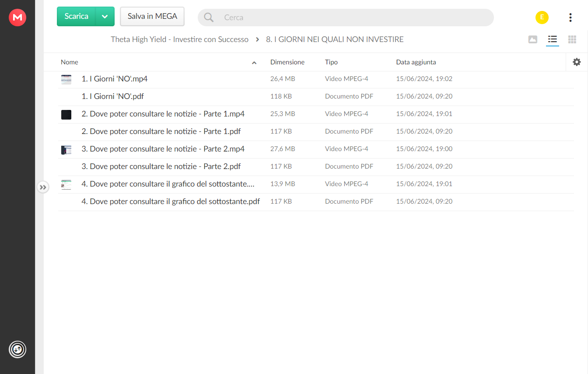Open media gallery view icon
Image resolution: width=588 pixels, height=374 pixels.
pyautogui.click(x=532, y=39)
